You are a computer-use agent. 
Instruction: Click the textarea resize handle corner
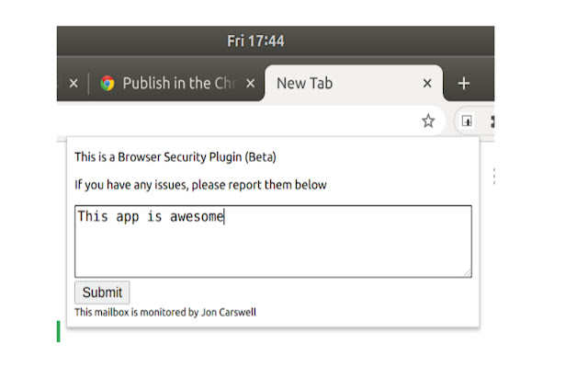(468, 272)
